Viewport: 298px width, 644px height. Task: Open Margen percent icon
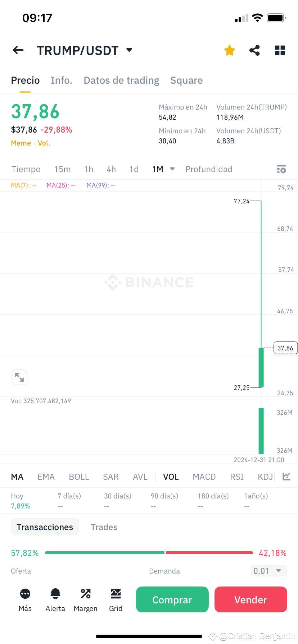86,594
